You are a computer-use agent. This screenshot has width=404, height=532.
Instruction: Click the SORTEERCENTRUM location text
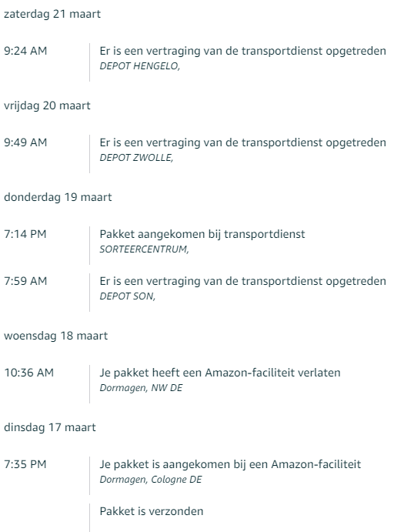point(144,249)
